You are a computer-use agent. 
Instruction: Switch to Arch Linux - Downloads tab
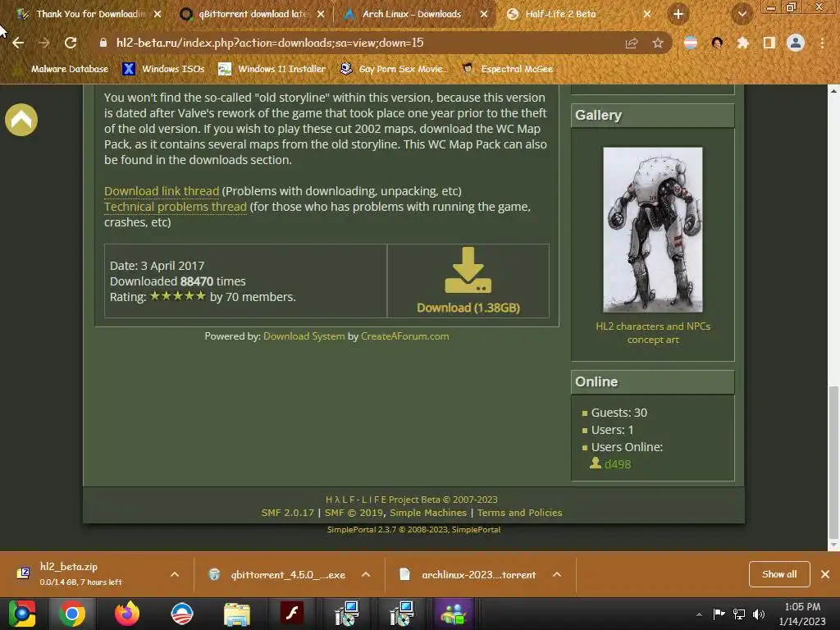tap(411, 14)
